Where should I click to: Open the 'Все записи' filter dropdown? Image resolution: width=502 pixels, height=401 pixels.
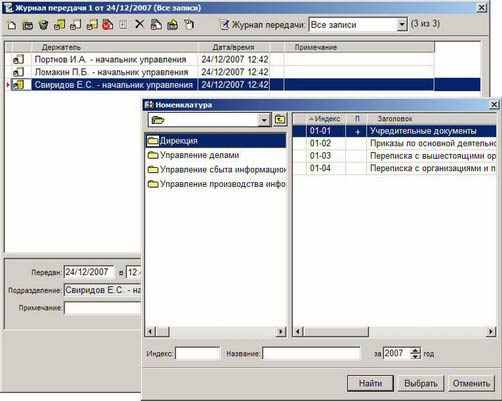[402, 25]
